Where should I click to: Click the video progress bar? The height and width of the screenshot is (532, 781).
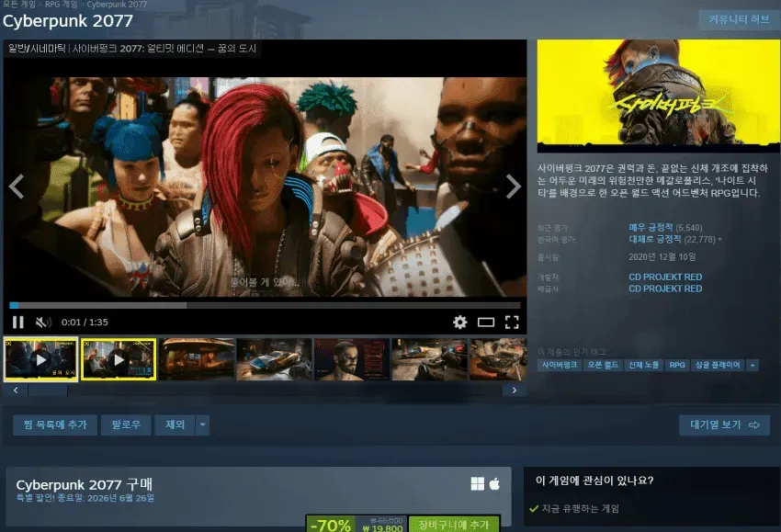click(x=265, y=305)
